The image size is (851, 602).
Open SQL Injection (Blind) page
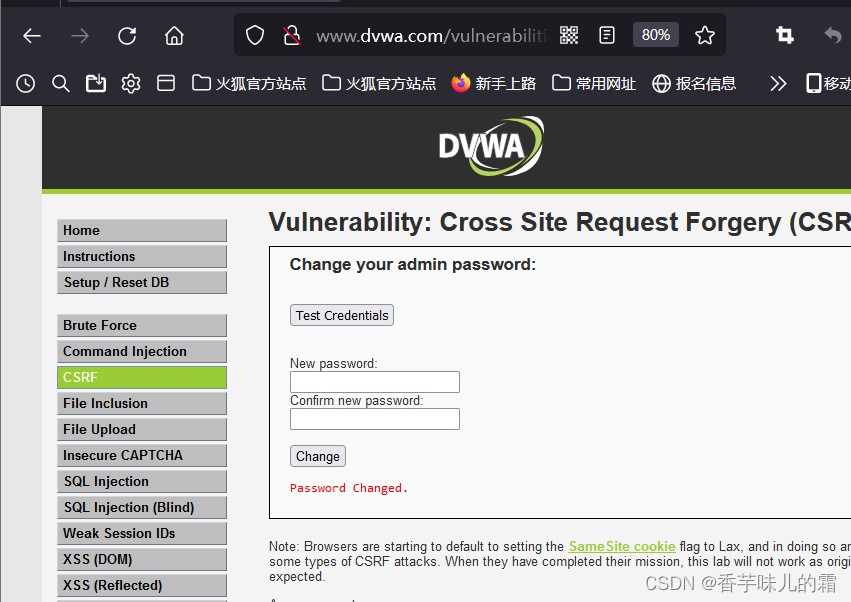[141, 507]
